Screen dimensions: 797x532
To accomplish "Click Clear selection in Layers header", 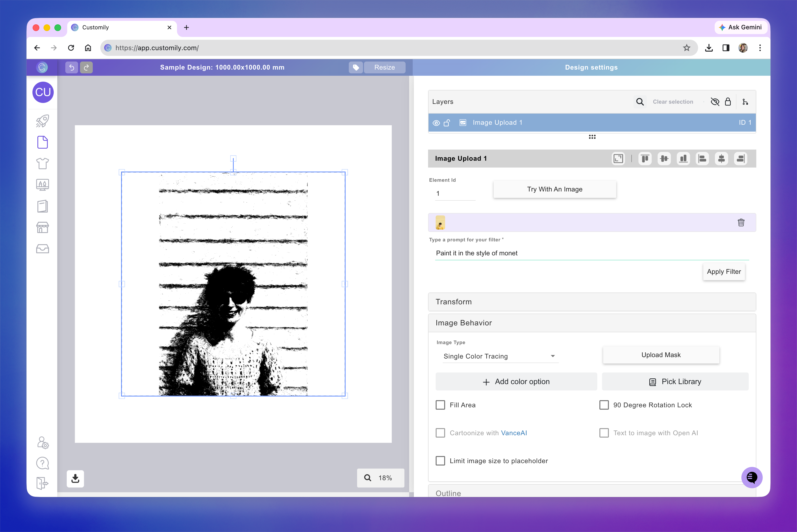I will (x=673, y=102).
